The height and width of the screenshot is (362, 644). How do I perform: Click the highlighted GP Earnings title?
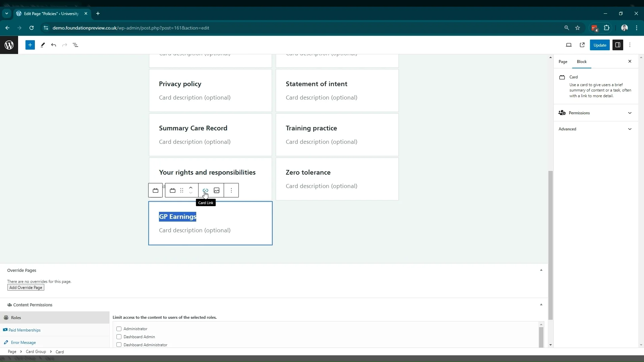tap(177, 217)
